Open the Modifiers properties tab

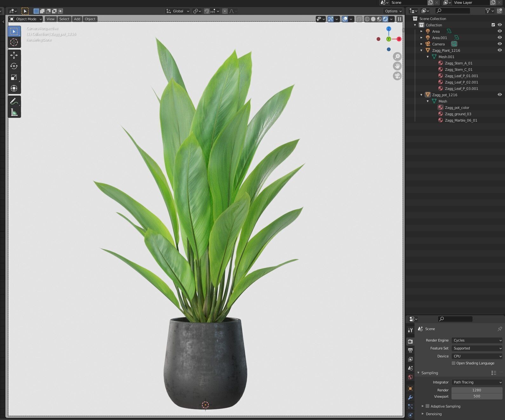(410, 397)
